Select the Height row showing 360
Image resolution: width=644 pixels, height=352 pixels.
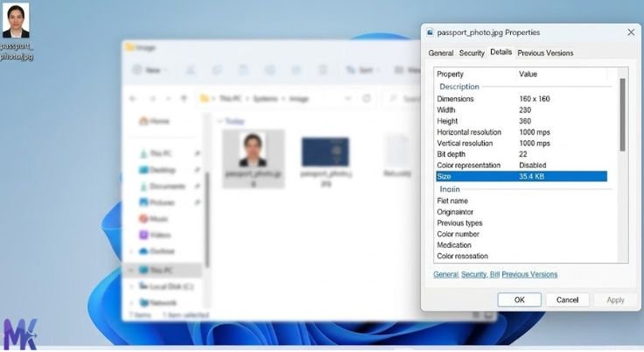pos(521,121)
